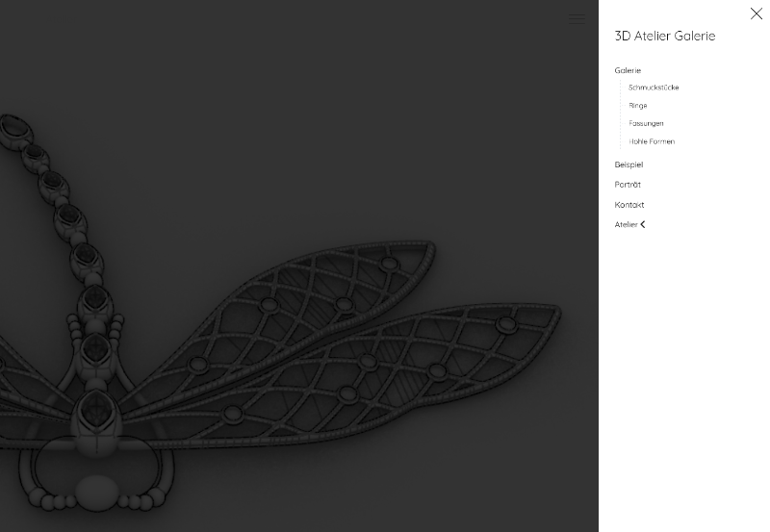
Task: Expand the Atelier menu entry
Action: click(x=626, y=225)
